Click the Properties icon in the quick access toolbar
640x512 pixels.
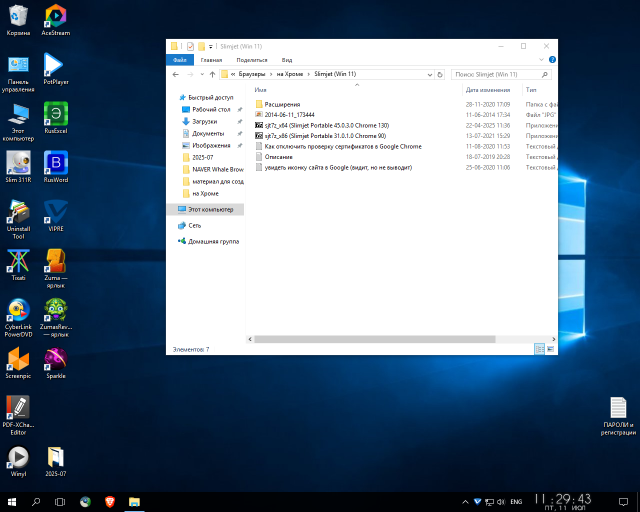coord(190,47)
